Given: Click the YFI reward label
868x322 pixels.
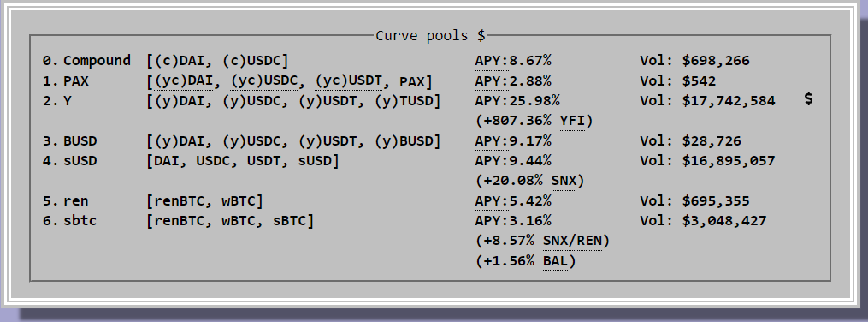Looking at the screenshot, I should coord(572,121).
